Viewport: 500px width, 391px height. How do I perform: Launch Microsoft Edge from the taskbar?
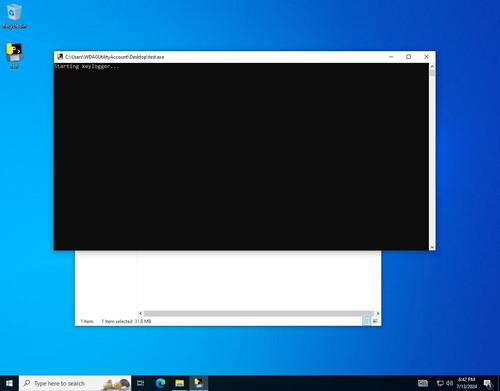160,383
